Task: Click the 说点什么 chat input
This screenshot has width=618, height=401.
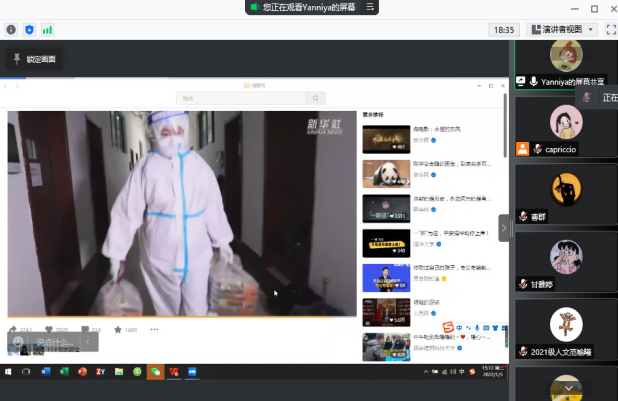Action: click(x=56, y=343)
